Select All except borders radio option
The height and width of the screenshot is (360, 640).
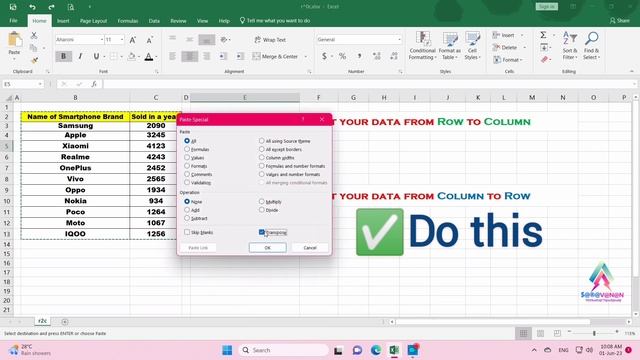pos(262,149)
